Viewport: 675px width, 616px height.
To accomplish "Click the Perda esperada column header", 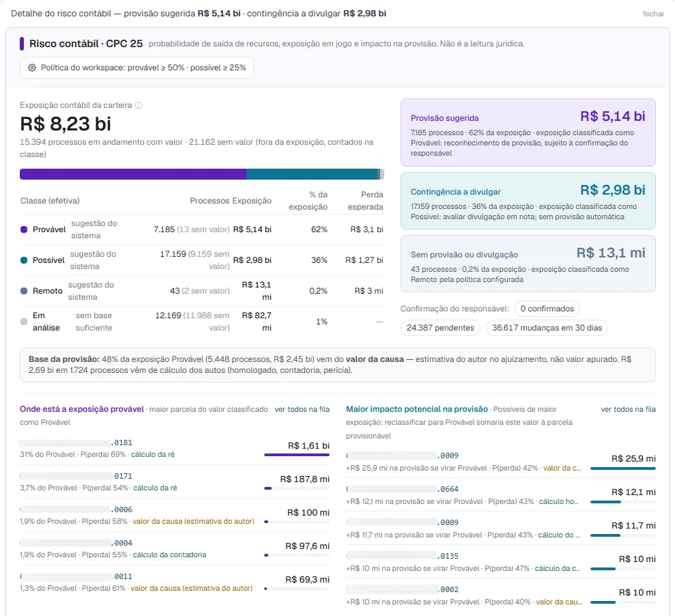I will click(365, 201).
